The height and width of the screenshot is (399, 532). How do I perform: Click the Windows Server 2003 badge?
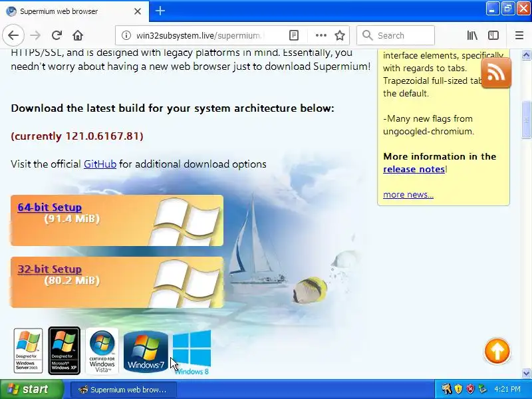point(28,350)
